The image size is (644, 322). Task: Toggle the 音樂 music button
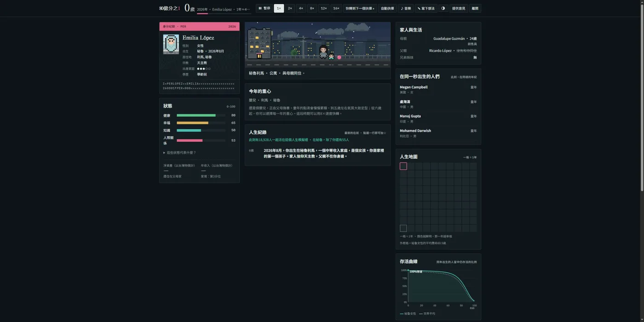pos(406,8)
